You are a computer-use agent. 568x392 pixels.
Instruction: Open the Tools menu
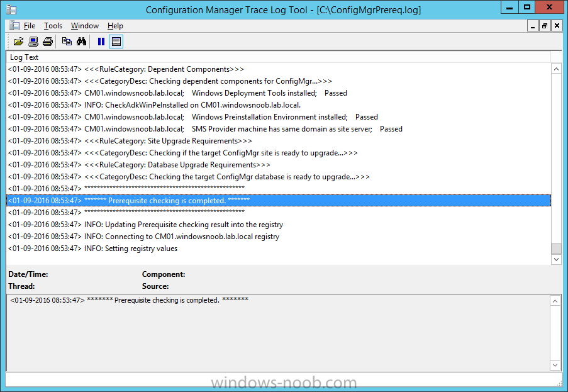53,26
